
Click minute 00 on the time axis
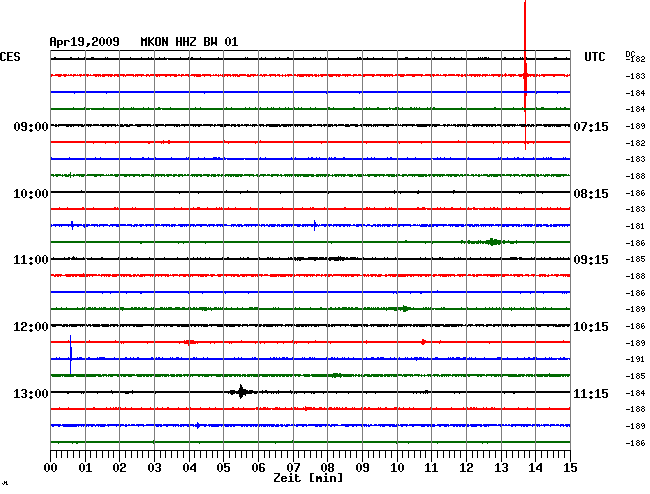51,468
